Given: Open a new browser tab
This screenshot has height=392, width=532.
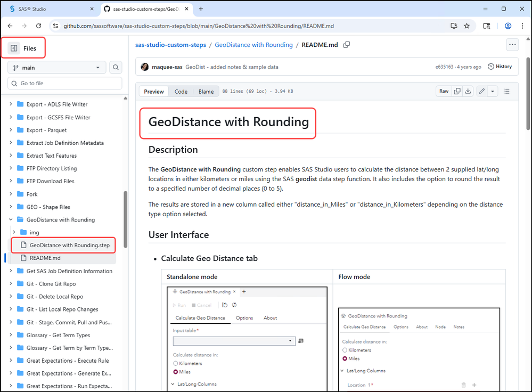Looking at the screenshot, I should point(201,9).
